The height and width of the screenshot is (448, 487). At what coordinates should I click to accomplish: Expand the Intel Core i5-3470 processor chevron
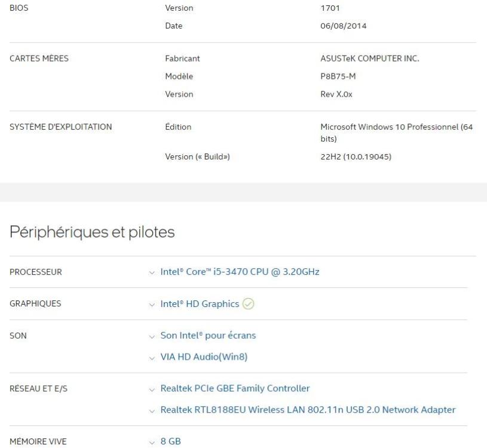(x=154, y=272)
